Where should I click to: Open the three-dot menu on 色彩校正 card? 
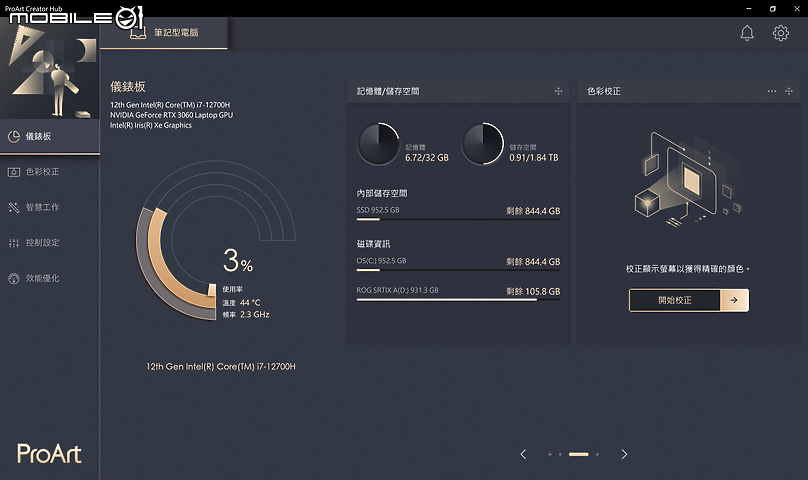click(x=771, y=91)
